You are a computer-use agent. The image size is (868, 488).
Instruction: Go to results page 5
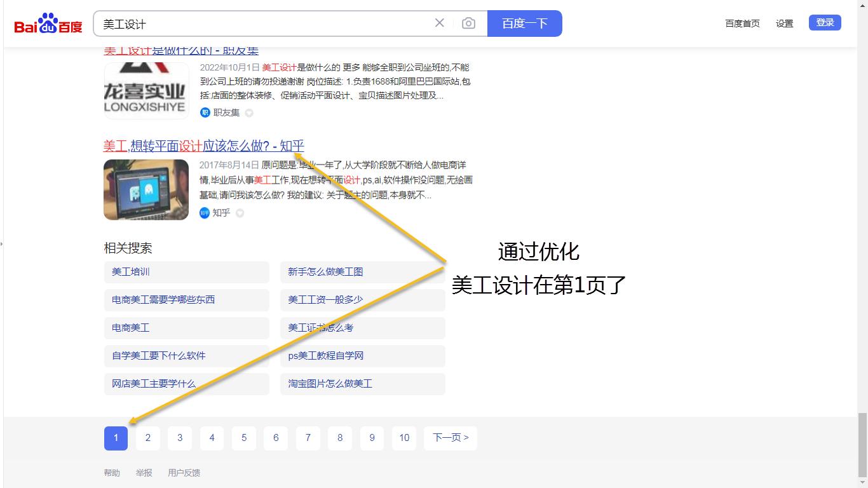[x=243, y=438]
